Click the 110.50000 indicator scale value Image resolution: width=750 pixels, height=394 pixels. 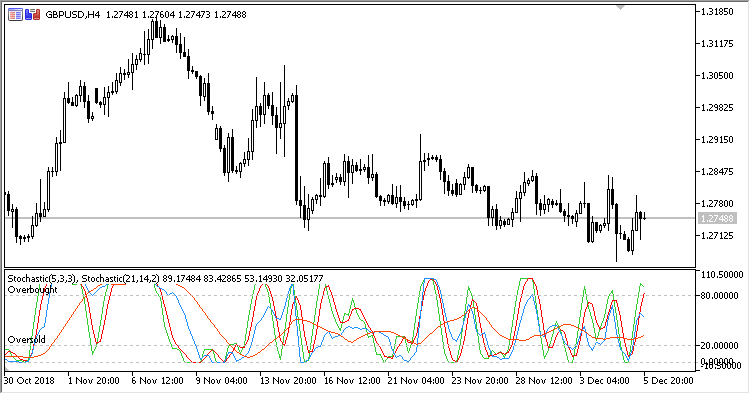click(722, 275)
